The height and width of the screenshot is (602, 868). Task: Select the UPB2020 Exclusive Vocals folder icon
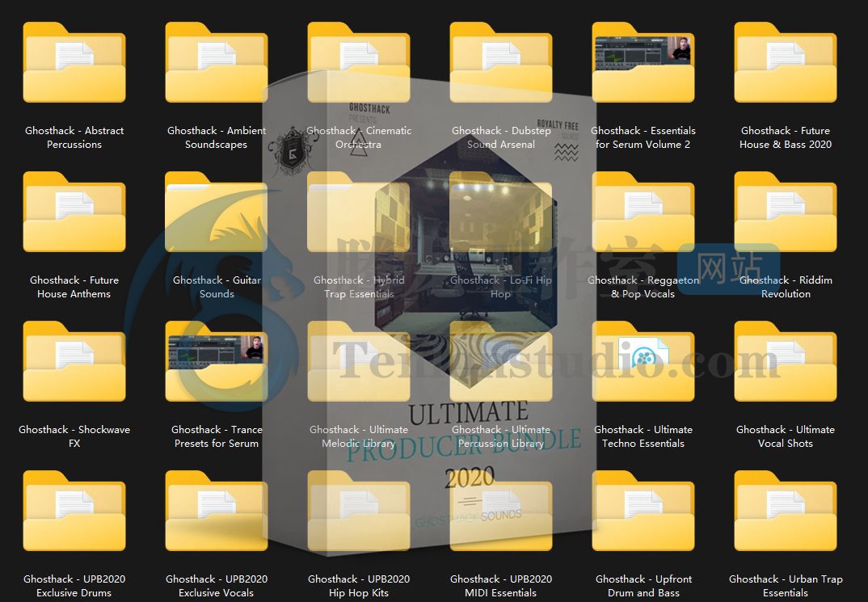(x=217, y=511)
